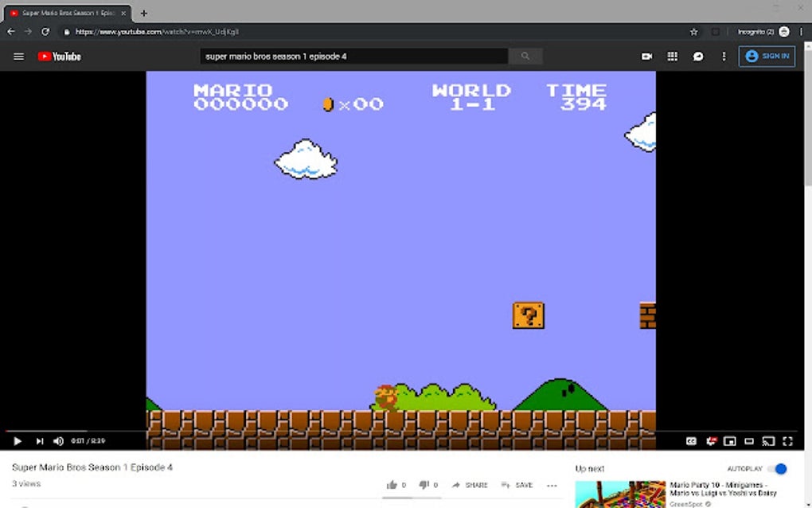
Task: Click the SIGN IN button
Action: coord(767,56)
